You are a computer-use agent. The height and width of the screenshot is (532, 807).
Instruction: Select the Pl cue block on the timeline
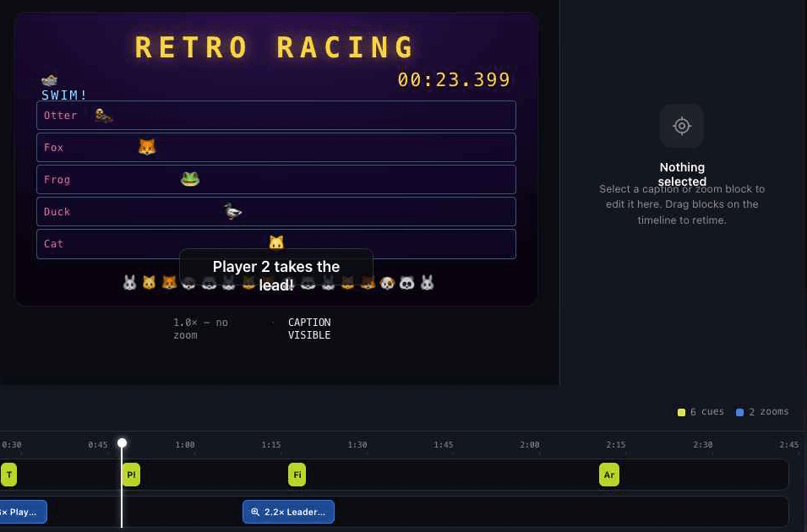click(131, 475)
